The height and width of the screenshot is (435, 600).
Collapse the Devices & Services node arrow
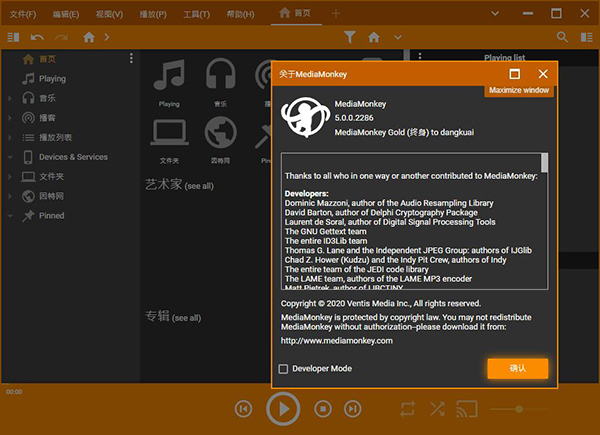coord(10,157)
